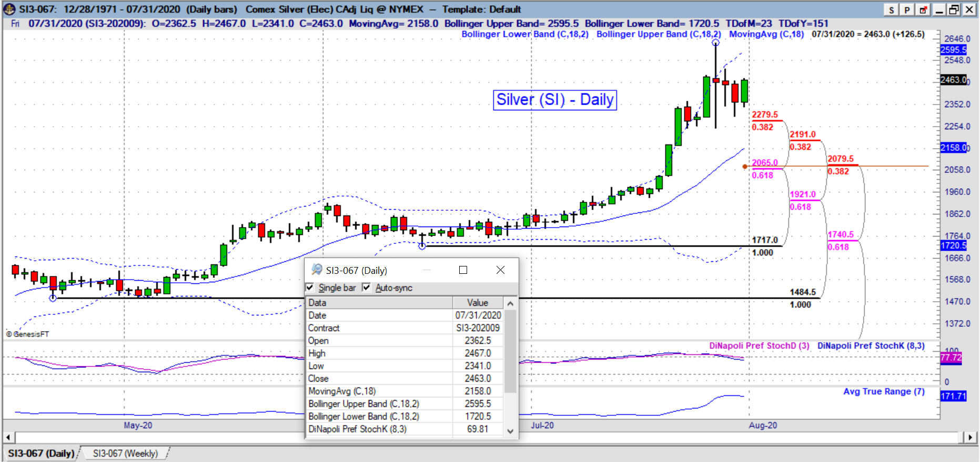The height and width of the screenshot is (462, 980).
Task: Click the circle marker at the June low
Action: point(422,245)
